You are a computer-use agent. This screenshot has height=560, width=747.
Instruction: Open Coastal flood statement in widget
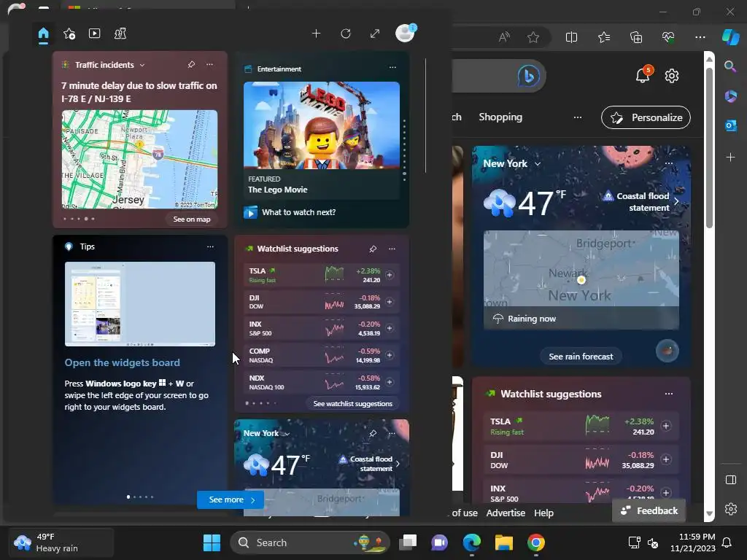[371, 464]
